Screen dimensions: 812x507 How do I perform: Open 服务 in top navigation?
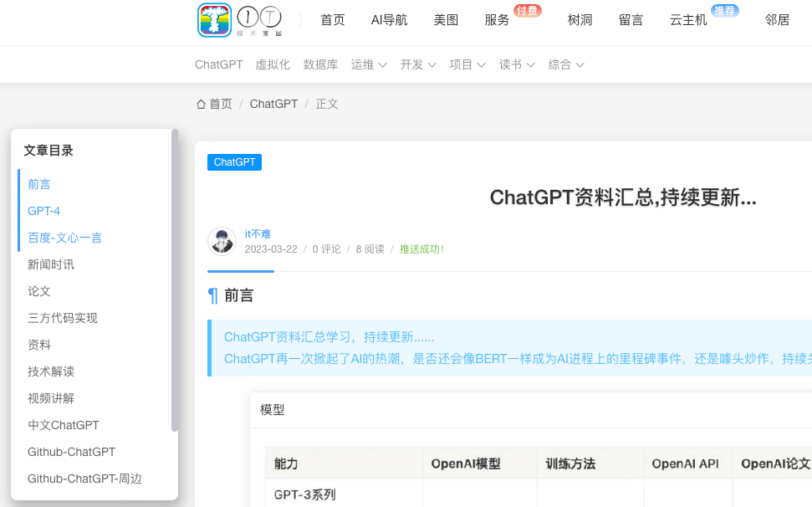497,20
